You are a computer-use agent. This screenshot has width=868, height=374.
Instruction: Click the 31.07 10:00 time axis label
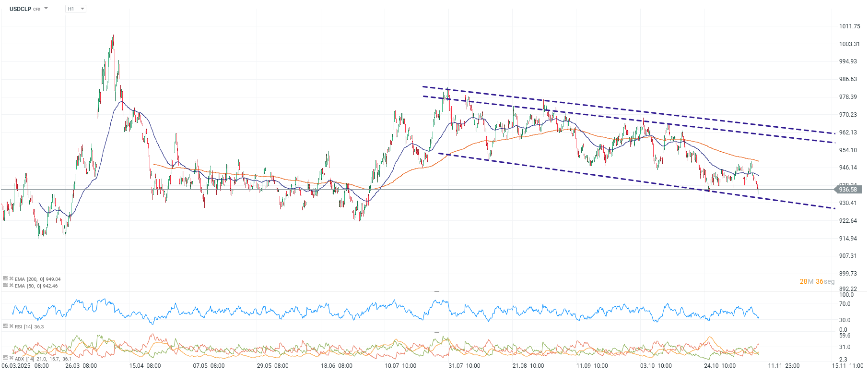point(464,366)
